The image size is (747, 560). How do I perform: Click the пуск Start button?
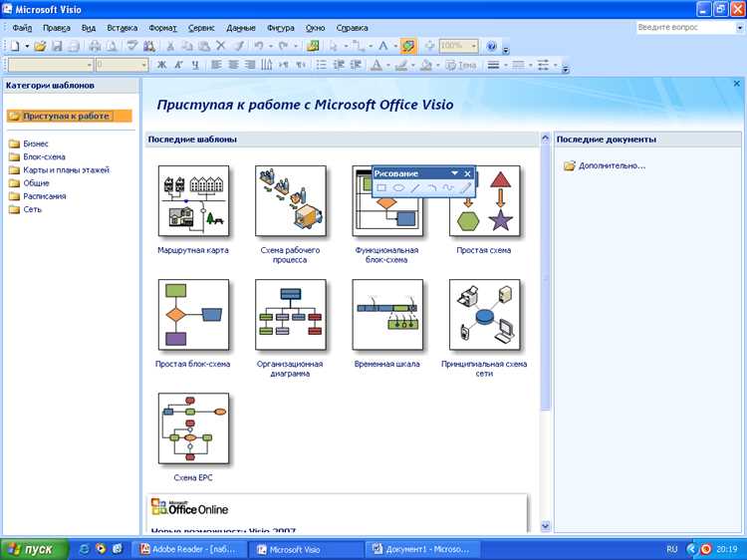pyautogui.click(x=34, y=549)
